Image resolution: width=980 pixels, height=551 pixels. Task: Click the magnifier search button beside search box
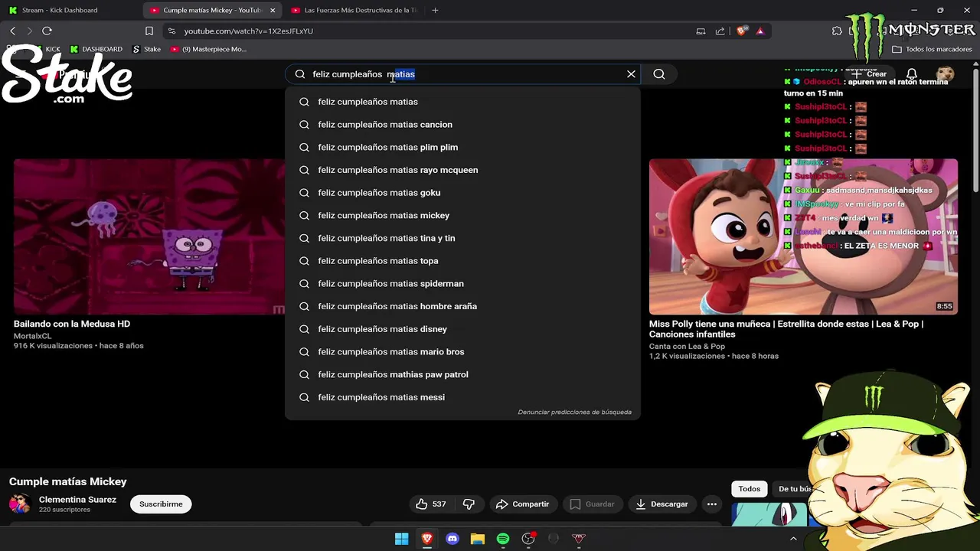[659, 74]
